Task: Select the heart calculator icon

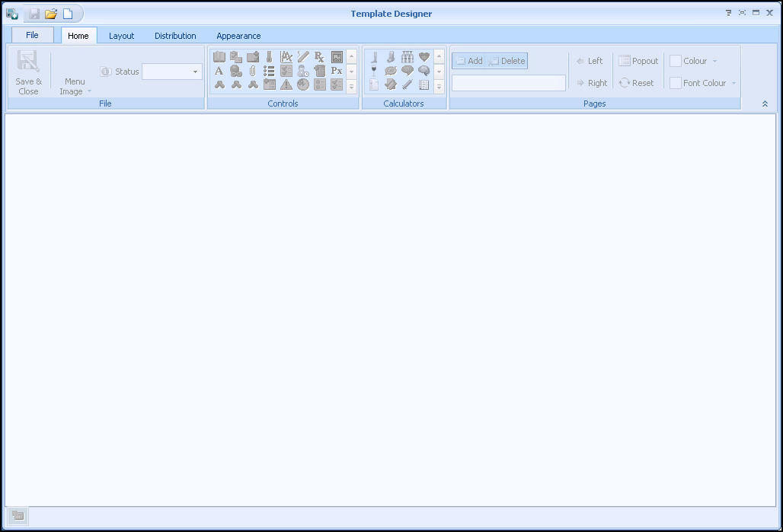Action: tap(424, 57)
